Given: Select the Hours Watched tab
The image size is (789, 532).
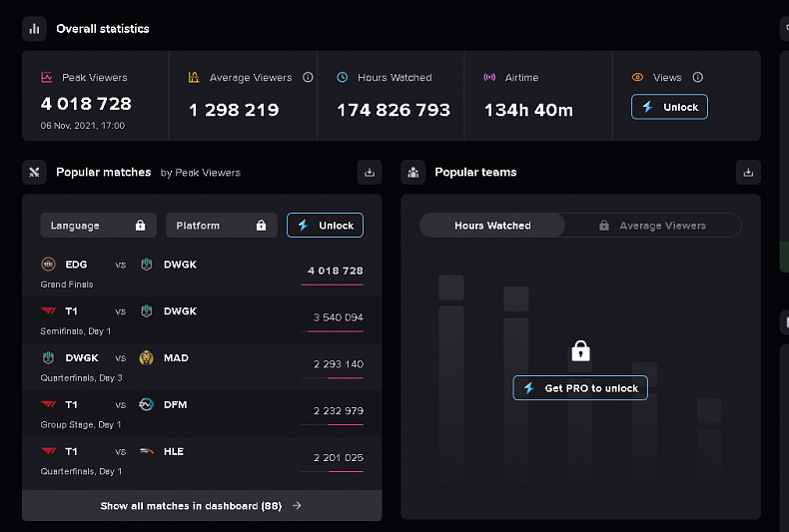Looking at the screenshot, I should pos(492,226).
